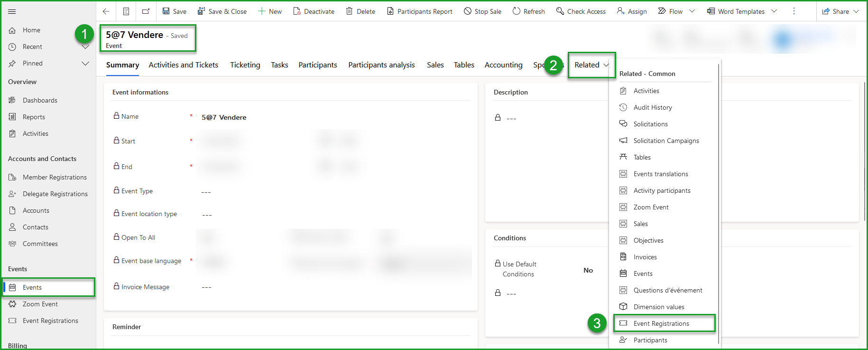Click the Stop Sale toolbar icon
Viewport: 868px width, 350px height.
click(x=468, y=11)
